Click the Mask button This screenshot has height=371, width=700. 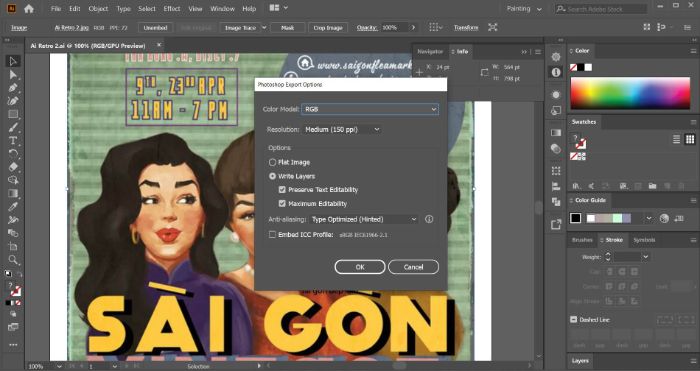pyautogui.click(x=288, y=28)
